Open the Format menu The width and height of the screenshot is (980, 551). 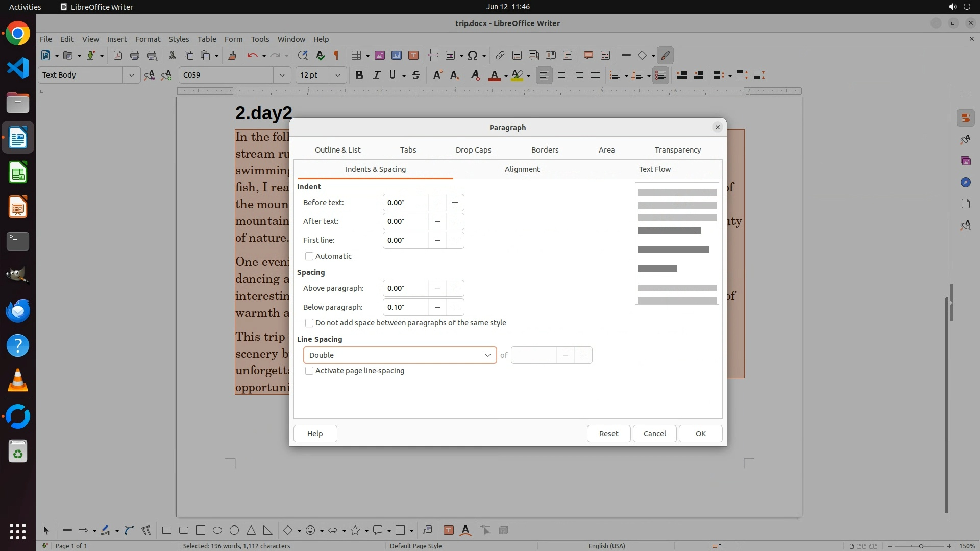[x=148, y=39]
